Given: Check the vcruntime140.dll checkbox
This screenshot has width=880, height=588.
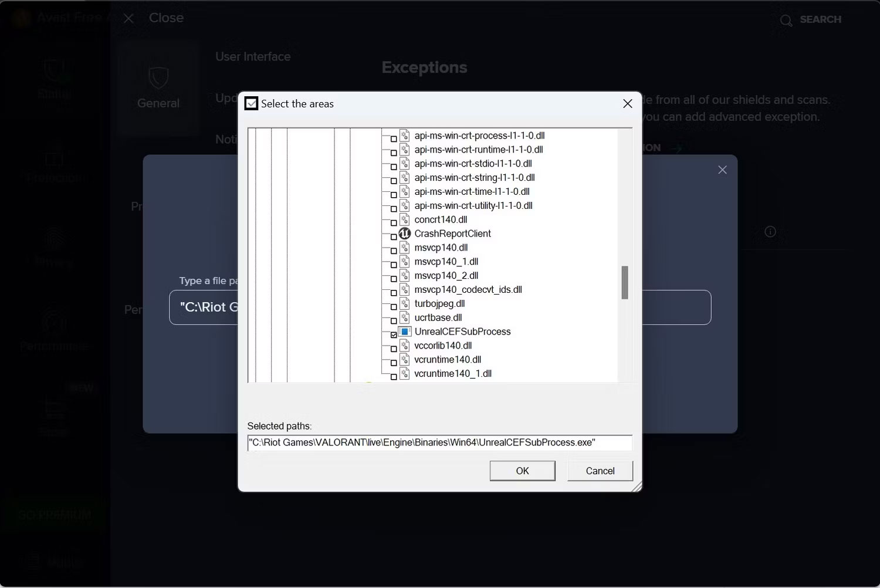Looking at the screenshot, I should (394, 363).
